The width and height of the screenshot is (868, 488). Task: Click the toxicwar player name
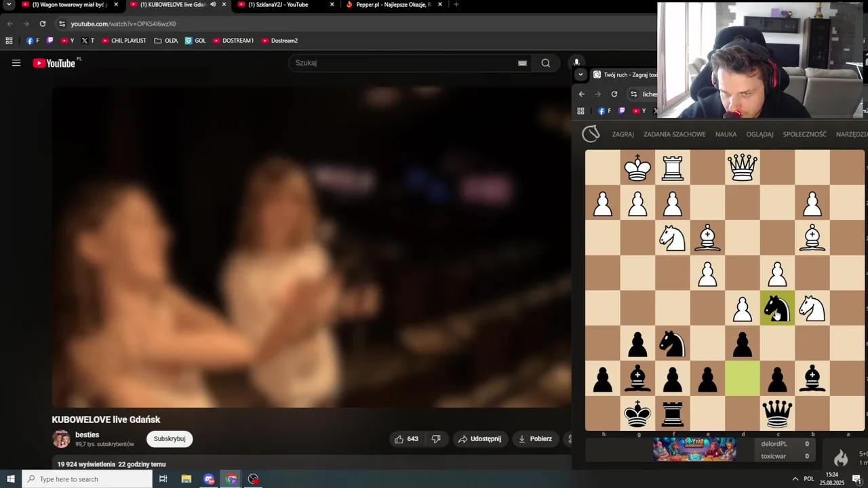point(773,456)
